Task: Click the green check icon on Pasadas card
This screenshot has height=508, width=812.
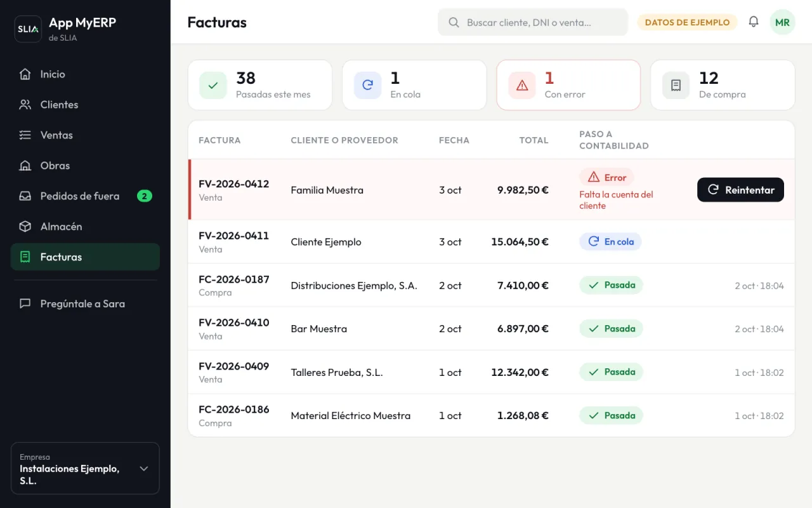Action: (213, 85)
